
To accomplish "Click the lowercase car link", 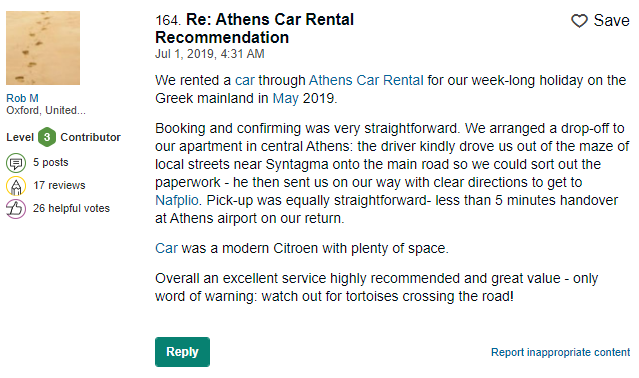I will coord(245,81).
